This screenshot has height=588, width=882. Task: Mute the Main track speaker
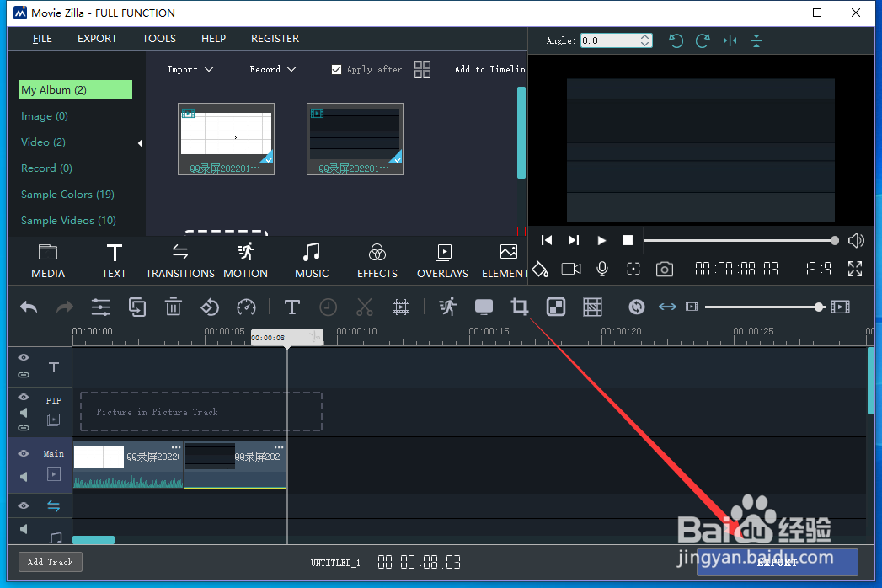[24, 477]
